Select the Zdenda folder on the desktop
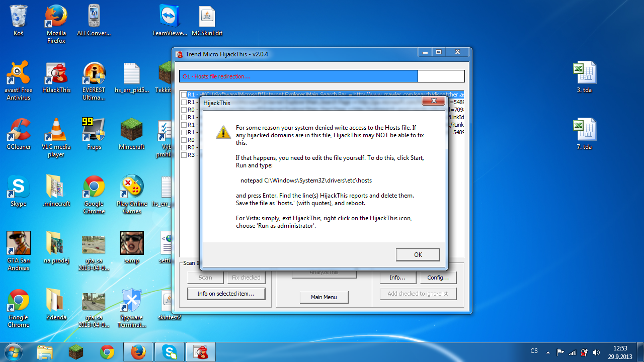Screen dimensions: 644x362 [56, 304]
